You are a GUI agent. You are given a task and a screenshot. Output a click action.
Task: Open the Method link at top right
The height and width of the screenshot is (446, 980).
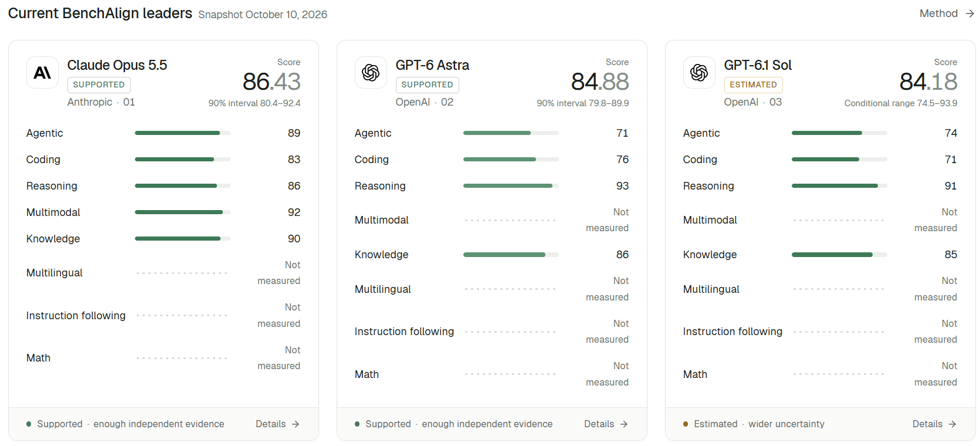pyautogui.click(x=947, y=13)
